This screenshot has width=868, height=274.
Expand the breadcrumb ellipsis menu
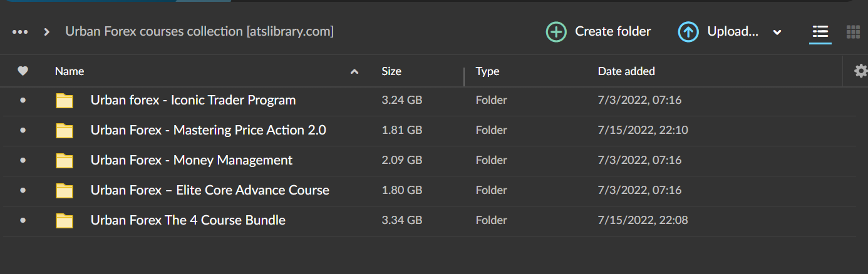click(x=20, y=32)
